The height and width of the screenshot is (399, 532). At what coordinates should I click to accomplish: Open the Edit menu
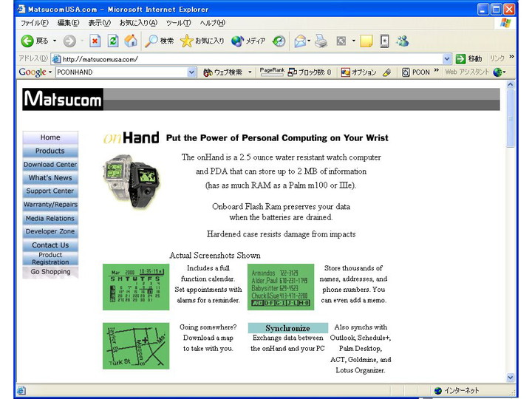[x=68, y=23]
